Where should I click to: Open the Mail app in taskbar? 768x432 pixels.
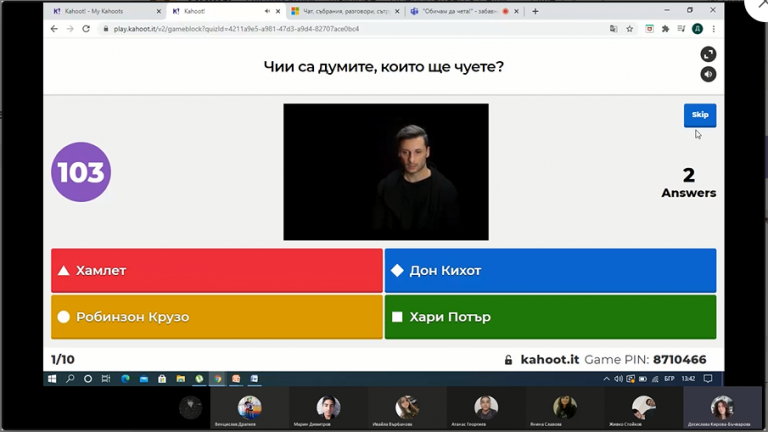click(144, 379)
